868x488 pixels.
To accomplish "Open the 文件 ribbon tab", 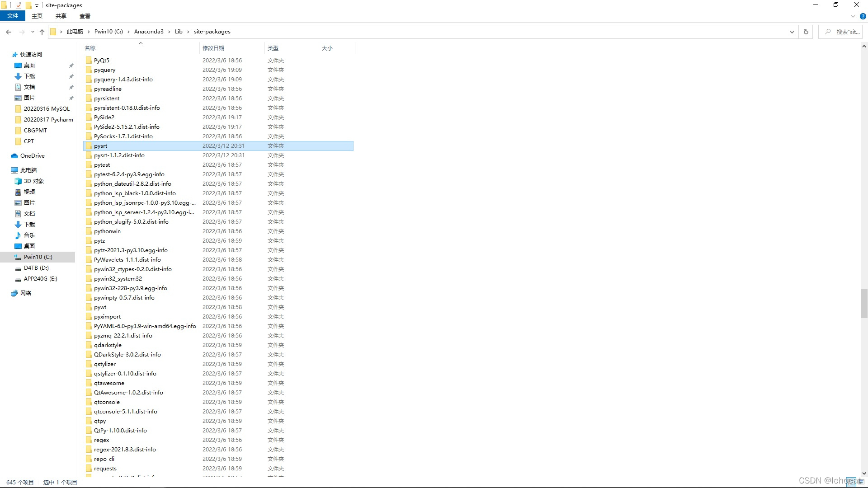I will (13, 16).
